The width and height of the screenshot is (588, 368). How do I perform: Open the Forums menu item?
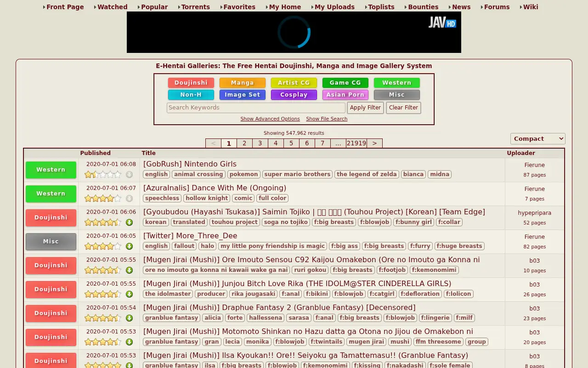click(x=497, y=7)
